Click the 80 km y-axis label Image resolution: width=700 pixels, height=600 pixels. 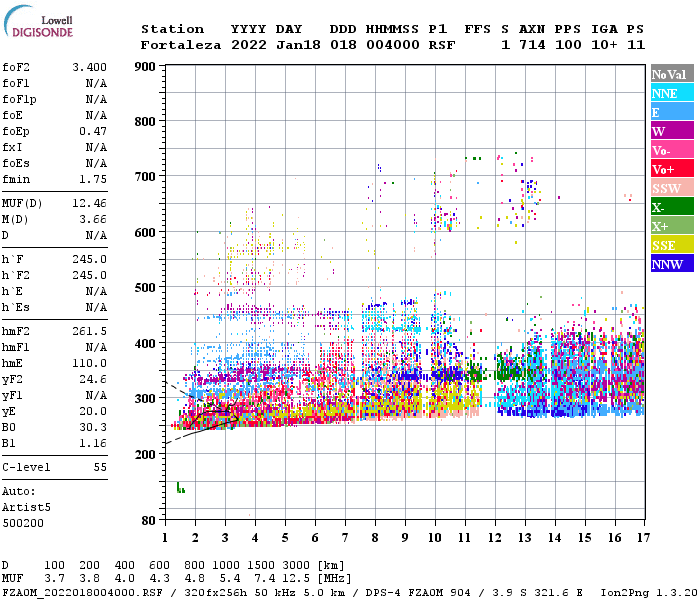(x=149, y=521)
